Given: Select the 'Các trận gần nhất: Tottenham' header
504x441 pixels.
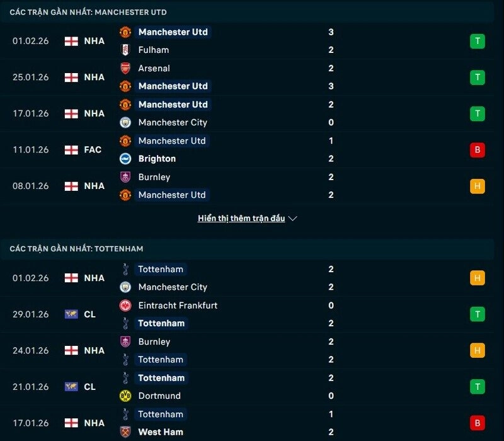Looking at the screenshot, I should click(76, 249).
